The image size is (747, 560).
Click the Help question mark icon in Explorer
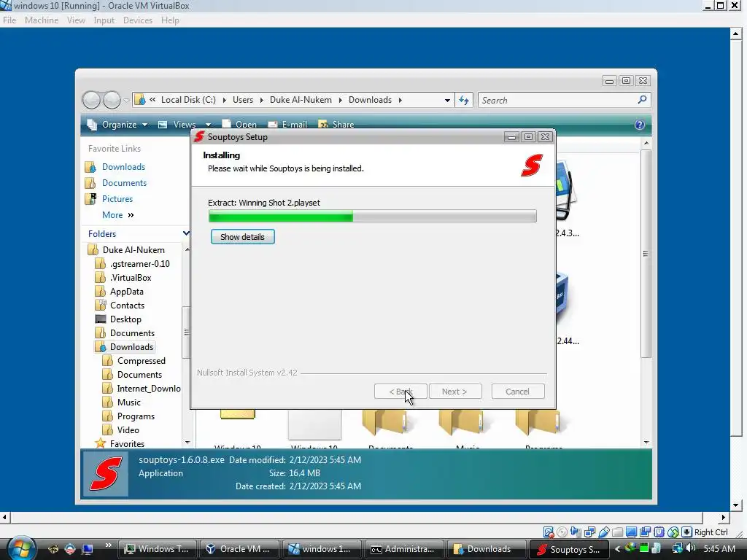point(639,125)
